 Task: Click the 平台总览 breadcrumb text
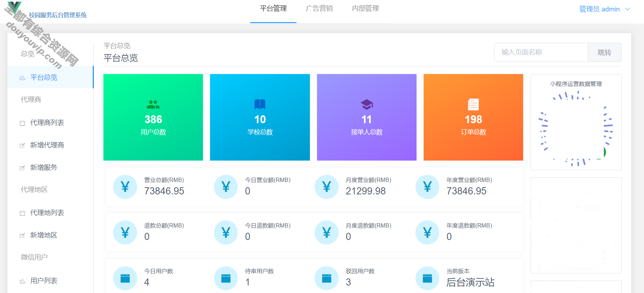pos(117,46)
